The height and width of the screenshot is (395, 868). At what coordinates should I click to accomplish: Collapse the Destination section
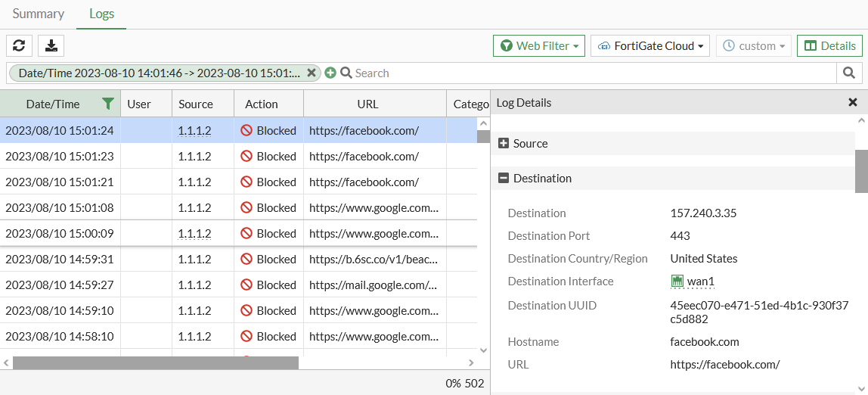click(x=504, y=178)
